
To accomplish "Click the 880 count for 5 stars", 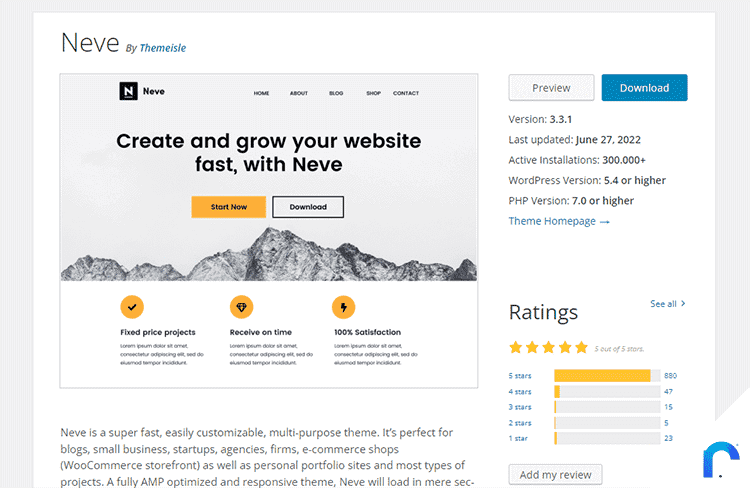I will [670, 376].
